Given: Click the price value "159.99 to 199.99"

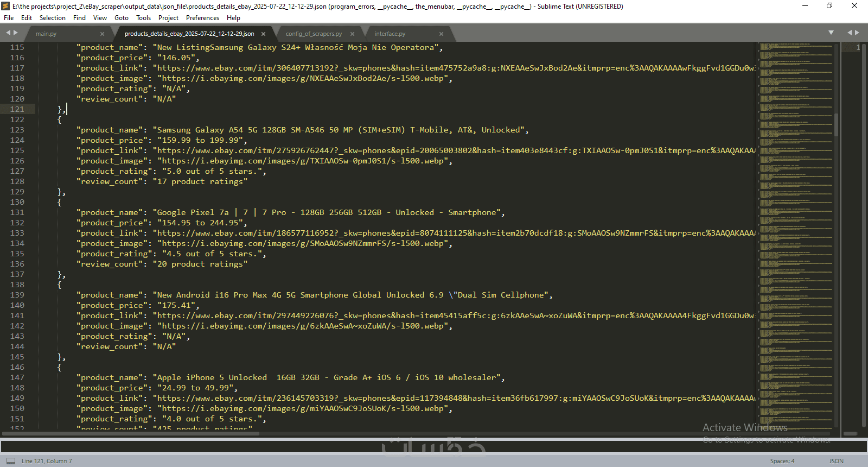Looking at the screenshot, I should coord(200,140).
